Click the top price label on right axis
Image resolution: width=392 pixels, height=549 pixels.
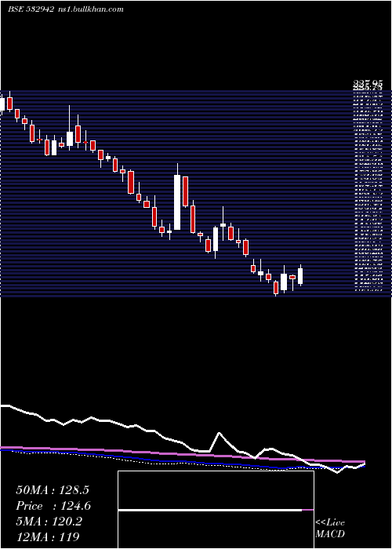pos(368,83)
